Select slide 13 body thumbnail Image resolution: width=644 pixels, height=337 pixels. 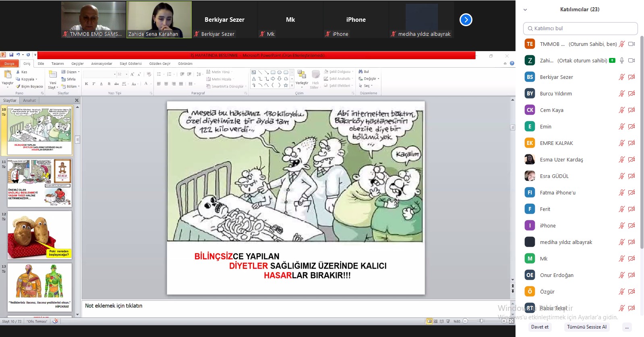(39, 287)
